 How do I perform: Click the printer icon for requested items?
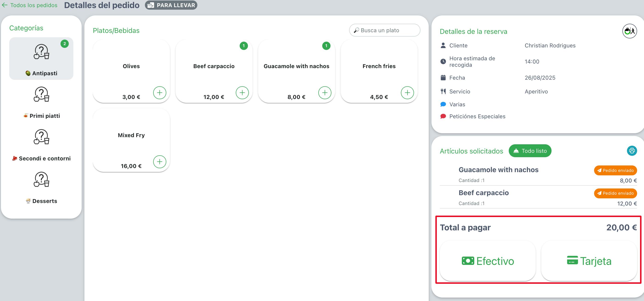[632, 151]
